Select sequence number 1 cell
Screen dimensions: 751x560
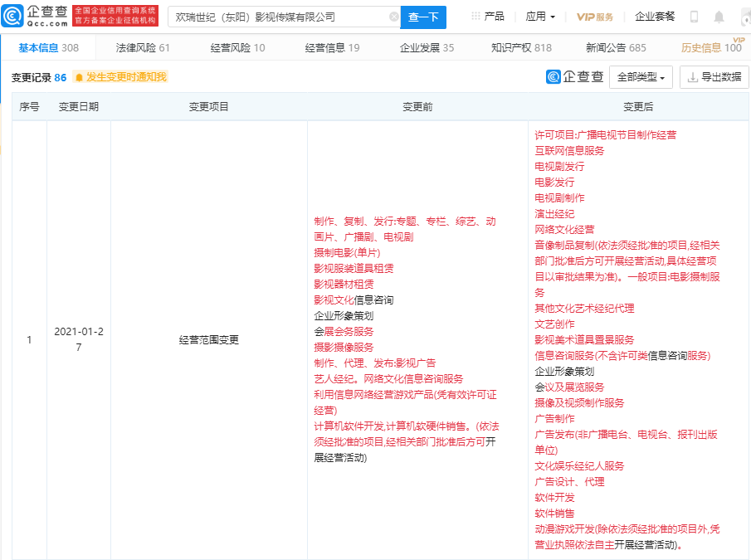coord(29,340)
